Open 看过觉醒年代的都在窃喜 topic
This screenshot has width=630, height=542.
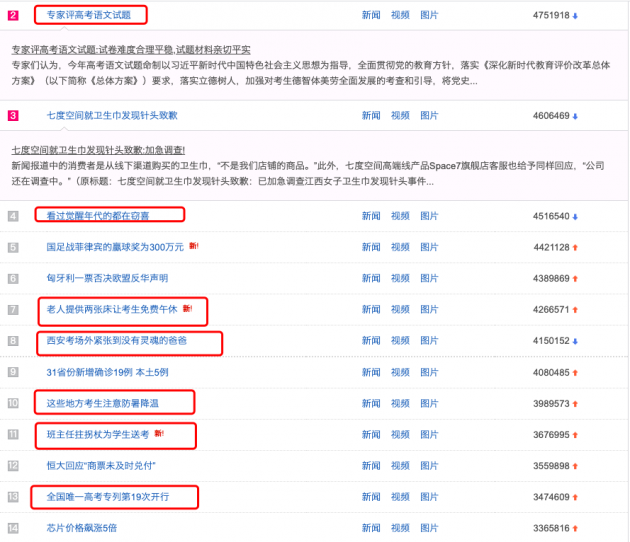98,216
